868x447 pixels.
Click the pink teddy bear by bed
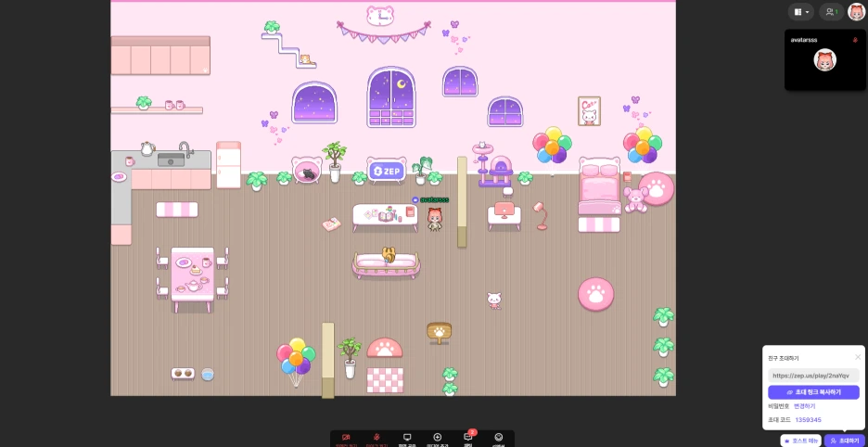tap(636, 199)
